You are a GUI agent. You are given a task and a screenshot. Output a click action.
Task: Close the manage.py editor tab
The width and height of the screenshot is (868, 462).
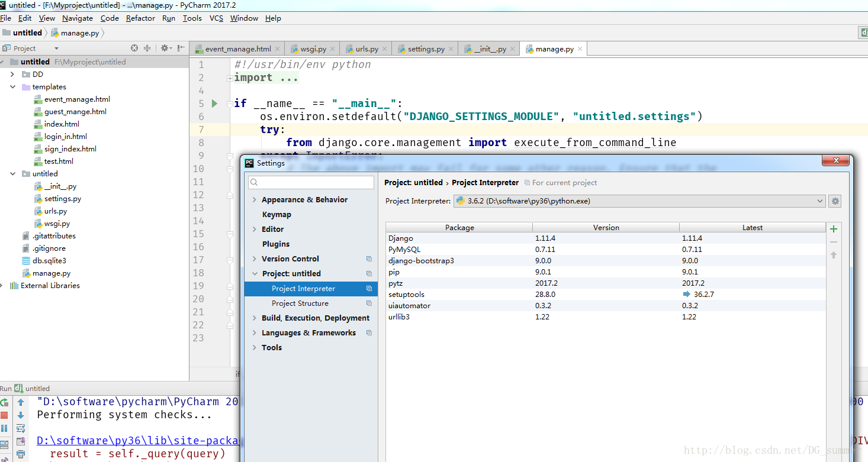tap(580, 49)
